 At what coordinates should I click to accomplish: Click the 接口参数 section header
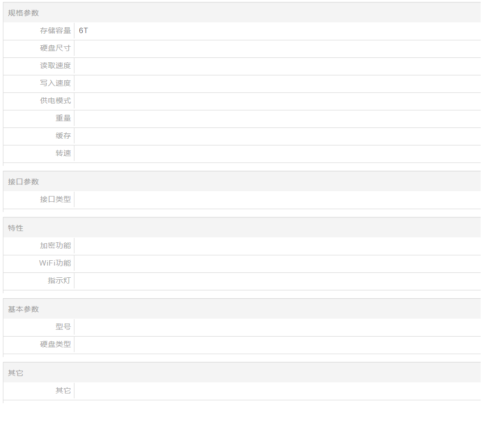[x=23, y=181]
